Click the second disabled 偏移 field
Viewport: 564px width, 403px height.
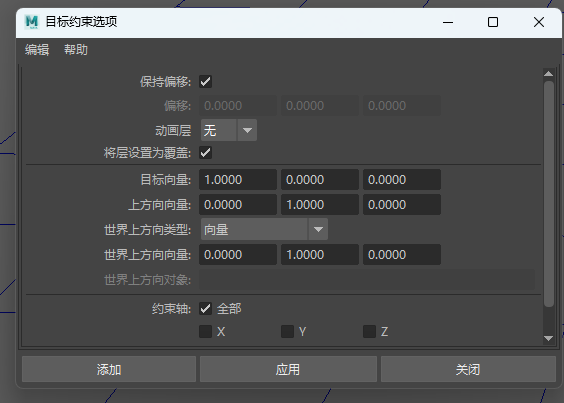(320, 106)
